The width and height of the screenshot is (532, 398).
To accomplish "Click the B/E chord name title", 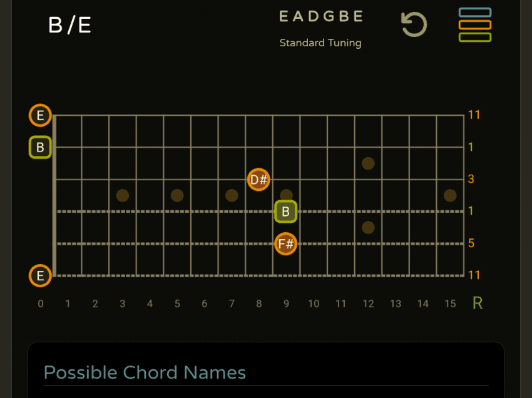I will [x=69, y=25].
